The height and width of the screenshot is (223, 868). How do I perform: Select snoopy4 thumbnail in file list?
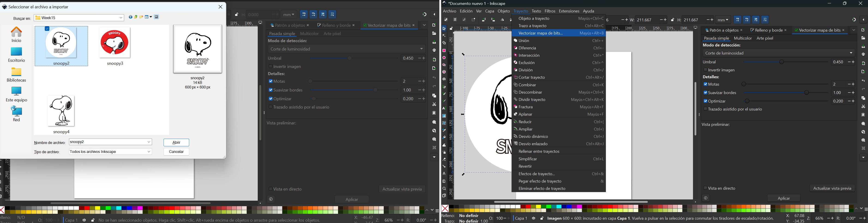point(61,115)
